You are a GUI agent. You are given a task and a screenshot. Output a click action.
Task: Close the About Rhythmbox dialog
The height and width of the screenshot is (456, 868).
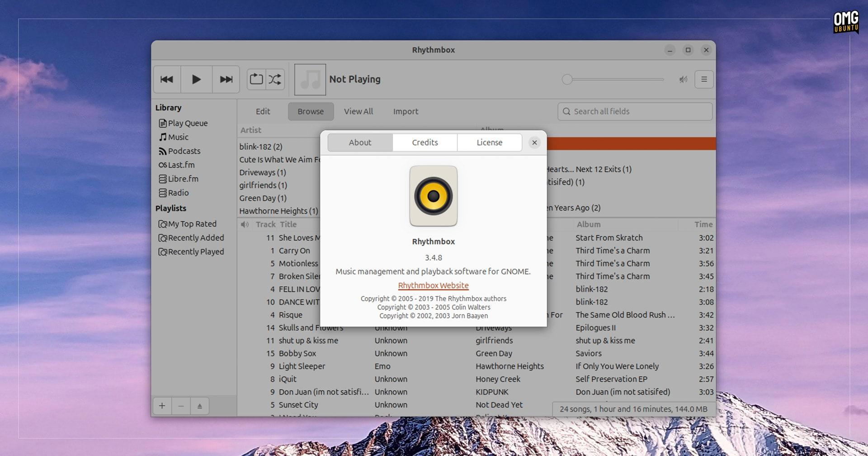point(534,142)
